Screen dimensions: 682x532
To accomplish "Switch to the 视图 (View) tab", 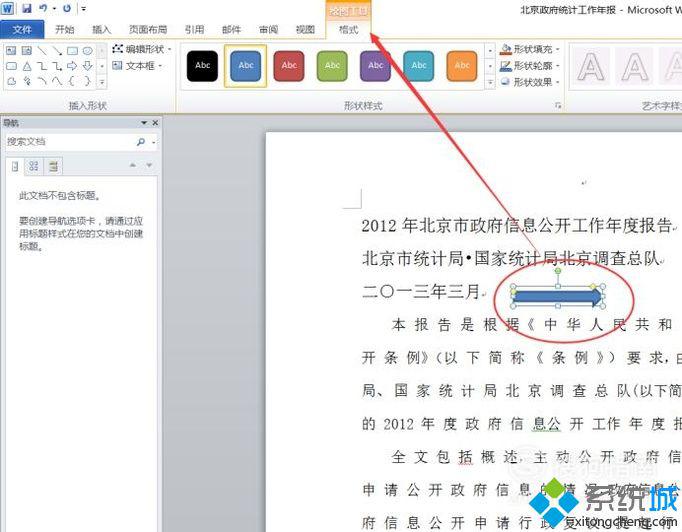I will 305,30.
